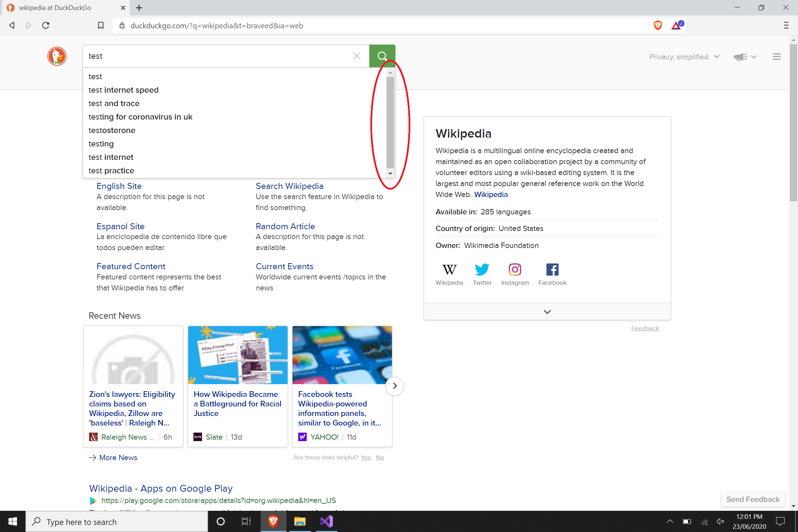Click the Send Feedback button
This screenshot has height=532, width=798.
pos(753,499)
